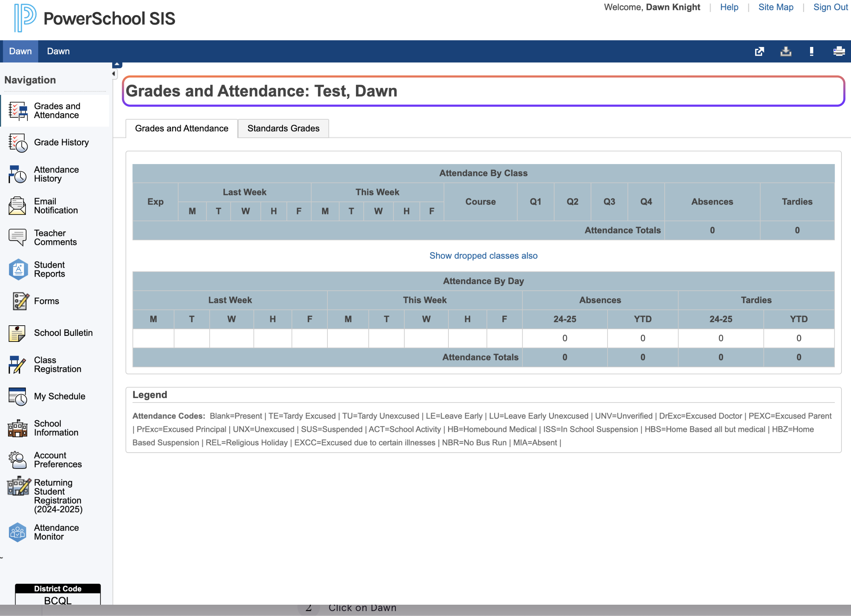Open Grades and Attendance navigation icon

pyautogui.click(x=18, y=111)
